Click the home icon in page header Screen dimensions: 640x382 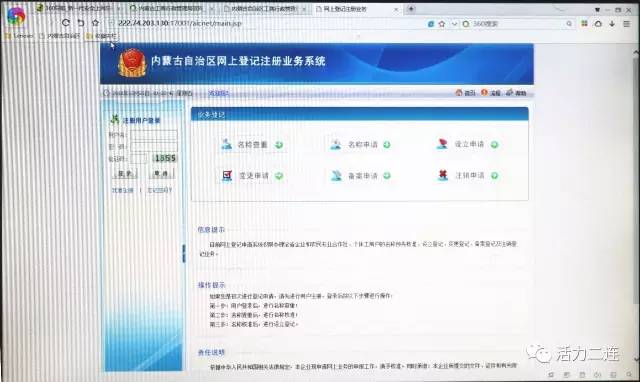click(x=459, y=93)
